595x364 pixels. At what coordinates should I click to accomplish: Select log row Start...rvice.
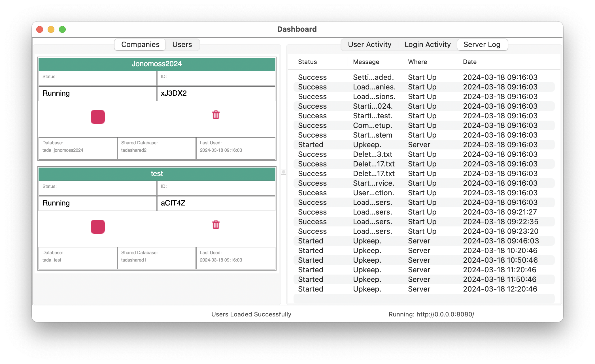pos(424,183)
